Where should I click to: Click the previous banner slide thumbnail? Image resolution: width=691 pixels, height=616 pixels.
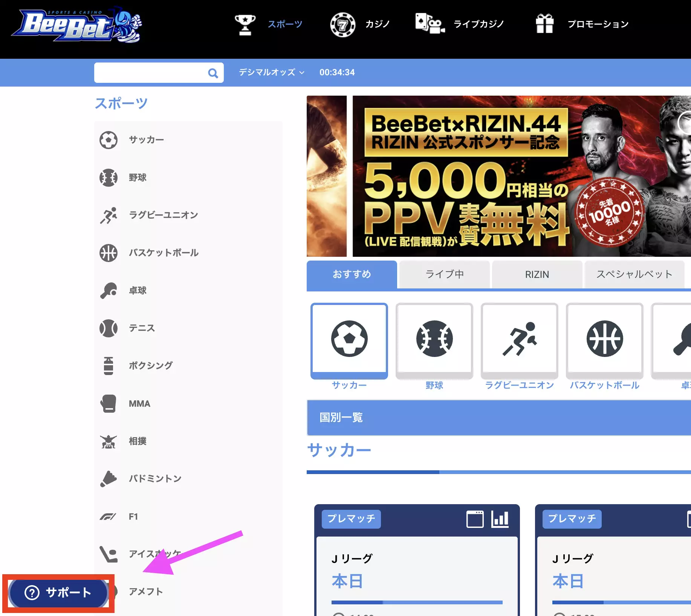click(327, 176)
